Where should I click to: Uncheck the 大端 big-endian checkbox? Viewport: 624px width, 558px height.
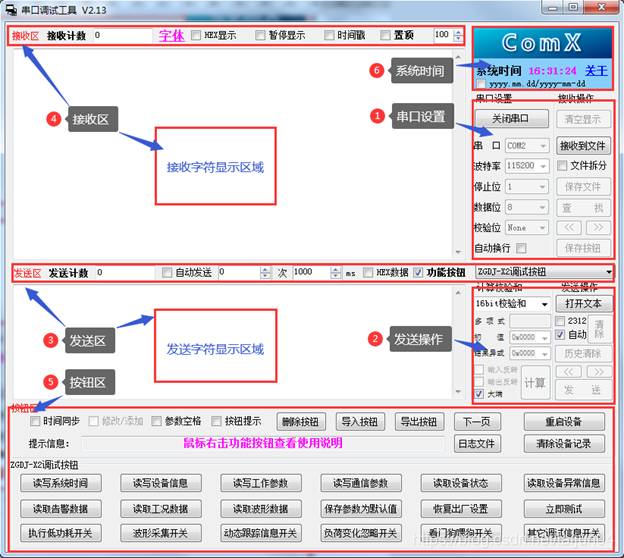point(479,394)
